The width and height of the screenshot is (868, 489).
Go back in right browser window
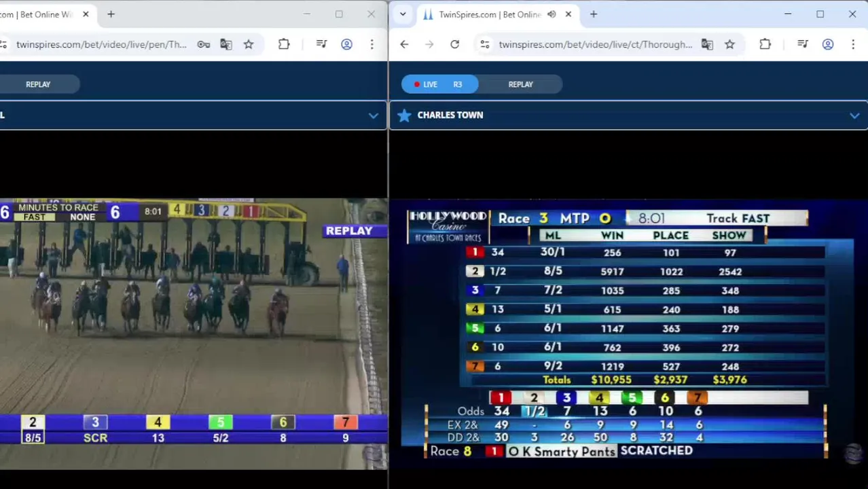(x=404, y=44)
